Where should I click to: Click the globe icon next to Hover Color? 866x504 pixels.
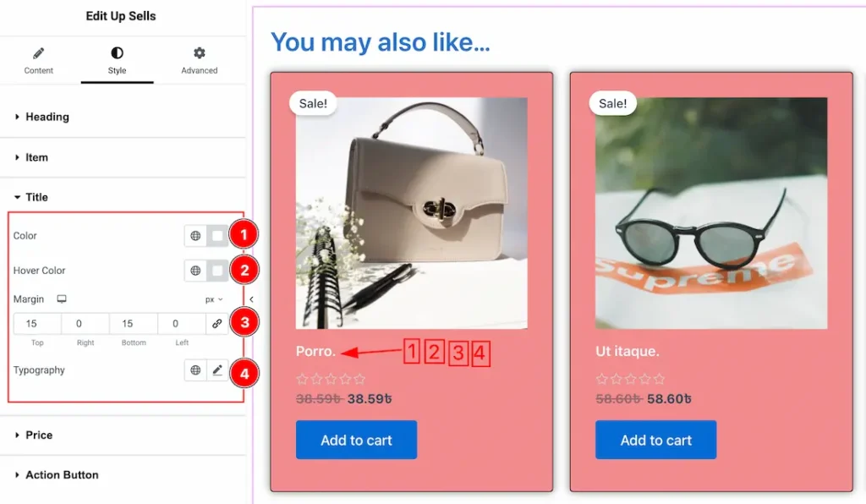click(x=195, y=271)
